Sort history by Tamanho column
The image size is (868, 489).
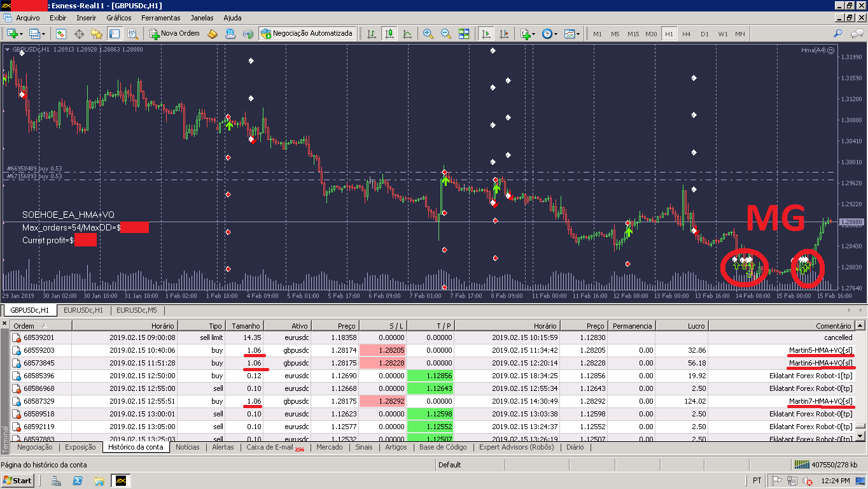click(244, 325)
